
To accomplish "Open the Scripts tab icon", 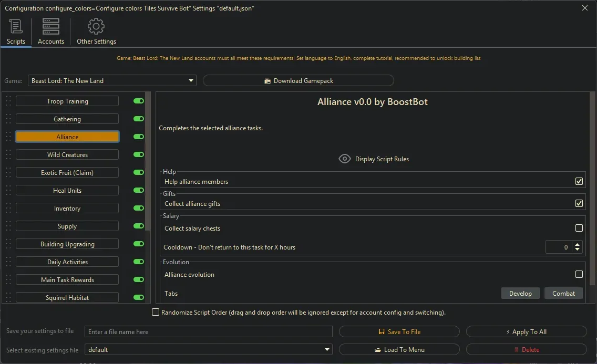I will click(x=16, y=26).
